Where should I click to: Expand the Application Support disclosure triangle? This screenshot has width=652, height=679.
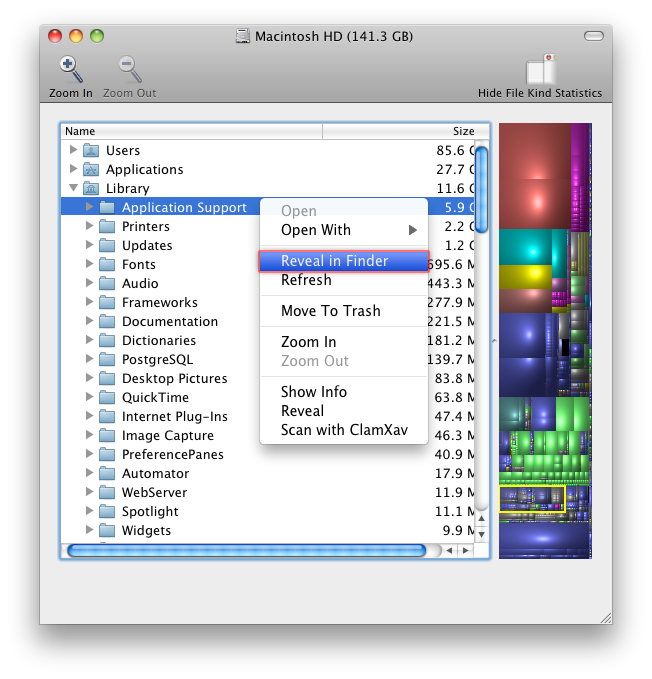(89, 207)
